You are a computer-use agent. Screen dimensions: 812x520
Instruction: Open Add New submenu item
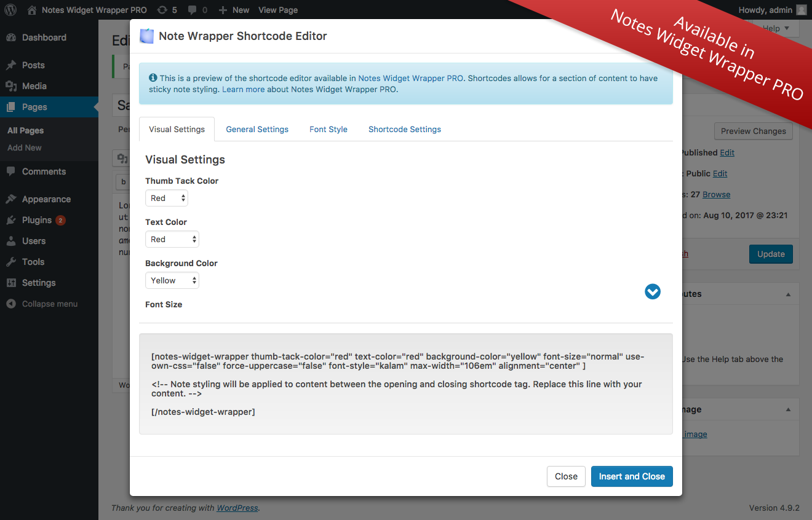[x=25, y=148]
